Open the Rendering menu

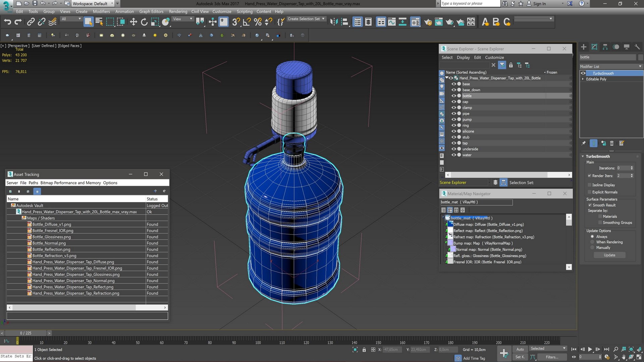[178, 11]
